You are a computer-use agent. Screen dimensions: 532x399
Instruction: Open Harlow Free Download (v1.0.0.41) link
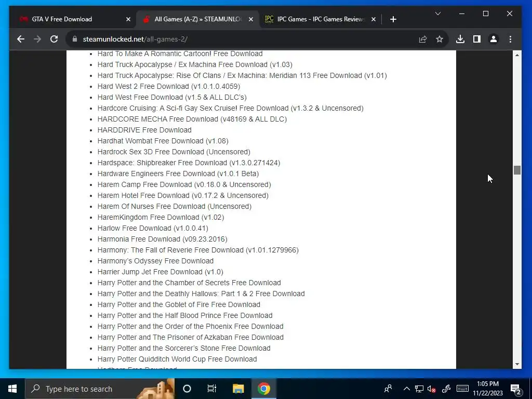(153, 228)
